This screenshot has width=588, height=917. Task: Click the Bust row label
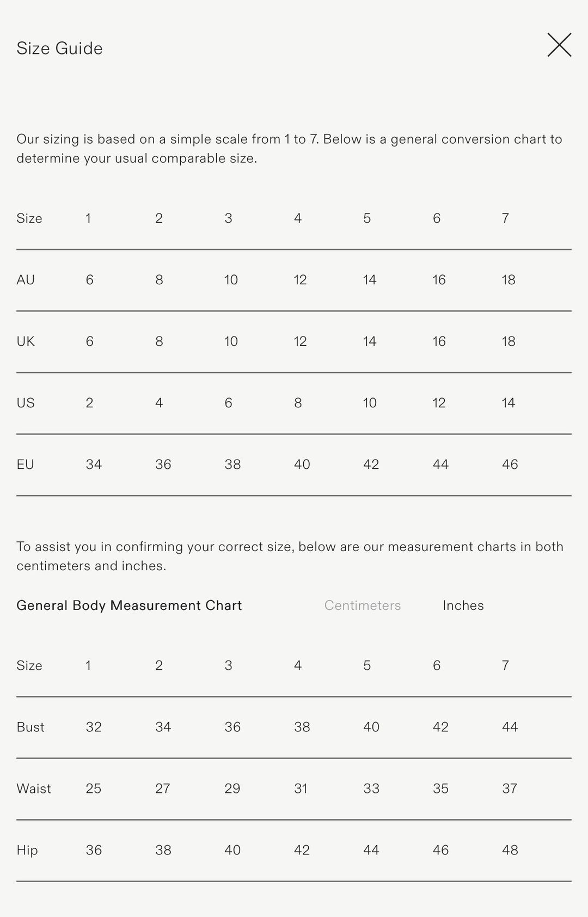pos(30,727)
